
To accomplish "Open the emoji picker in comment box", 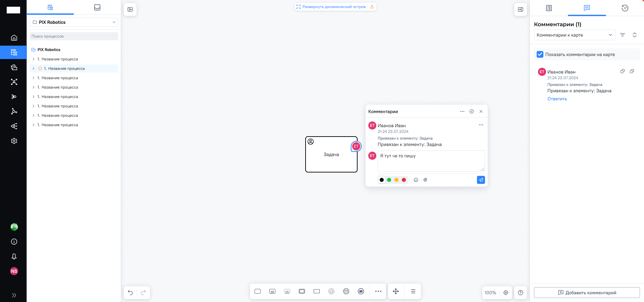I will 416,180.
